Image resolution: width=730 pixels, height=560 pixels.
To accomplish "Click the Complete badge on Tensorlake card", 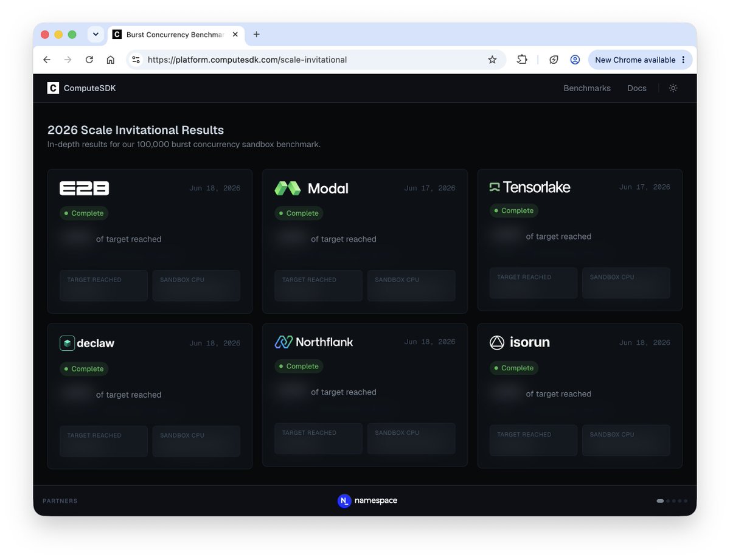I will coord(514,211).
